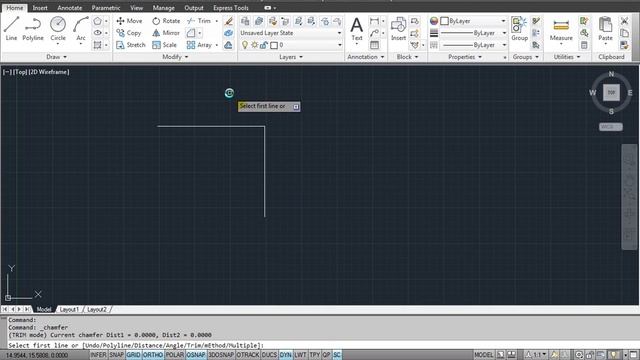Expand the Block panel
This screenshot has height=360, width=640.
407,57
